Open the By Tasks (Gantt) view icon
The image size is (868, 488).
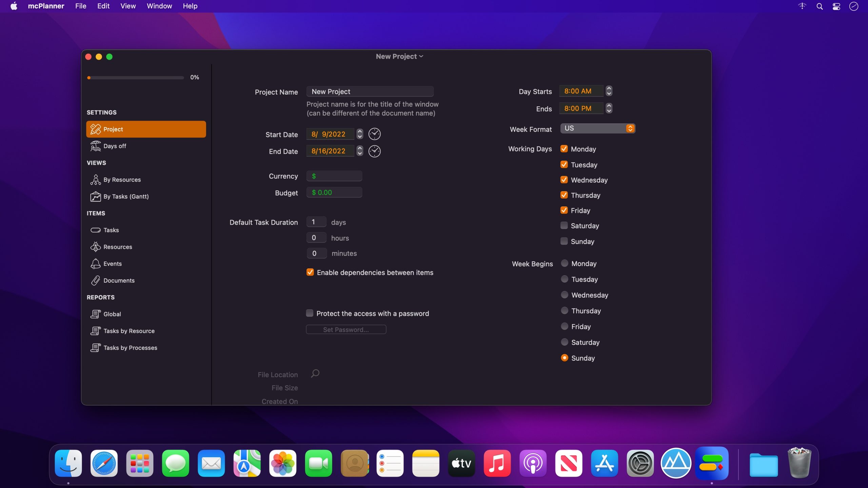coord(96,197)
